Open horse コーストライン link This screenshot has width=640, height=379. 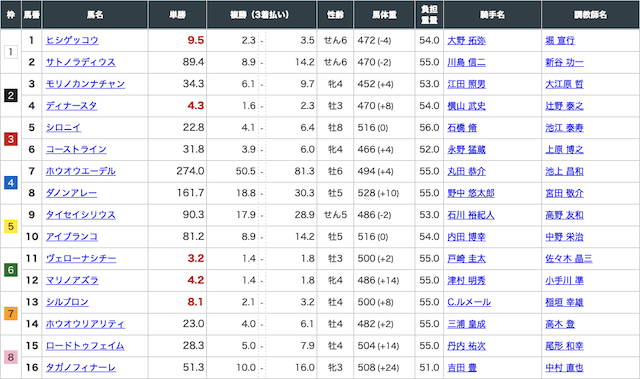coord(76,149)
